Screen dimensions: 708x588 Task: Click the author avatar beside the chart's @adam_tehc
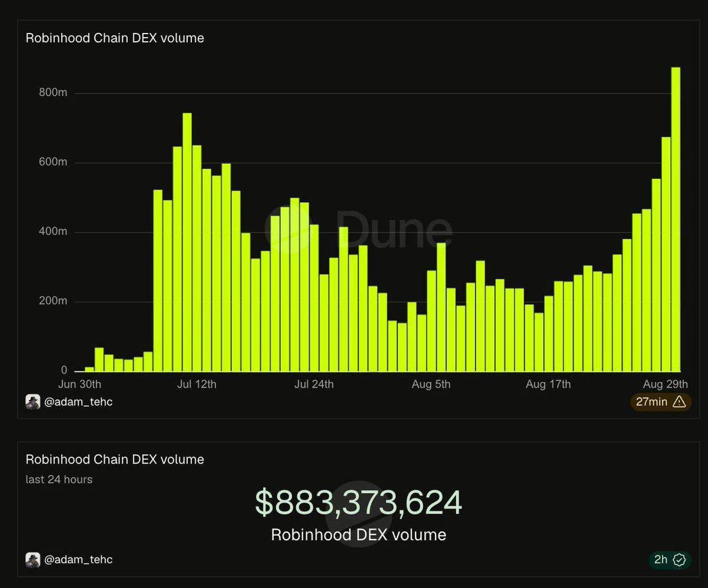click(x=33, y=402)
